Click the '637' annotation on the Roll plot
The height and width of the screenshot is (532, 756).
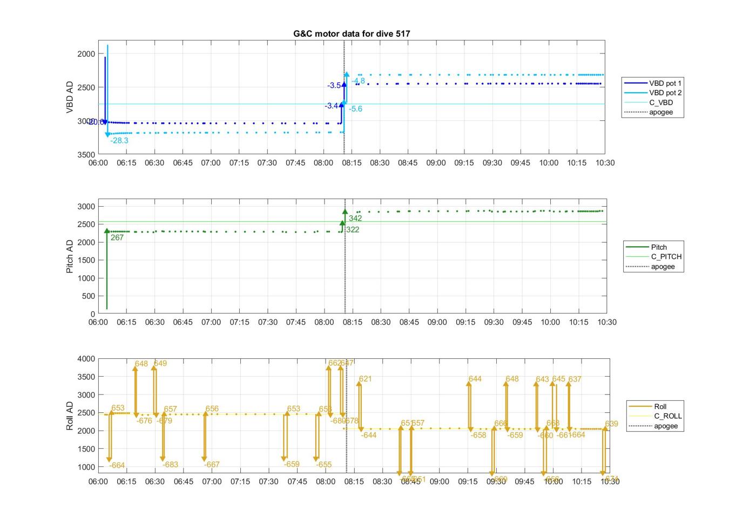(575, 380)
